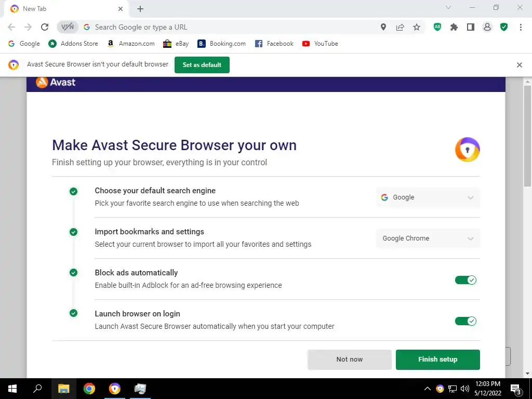Click the Avast Secure Browser logo near heading

pyautogui.click(x=467, y=150)
